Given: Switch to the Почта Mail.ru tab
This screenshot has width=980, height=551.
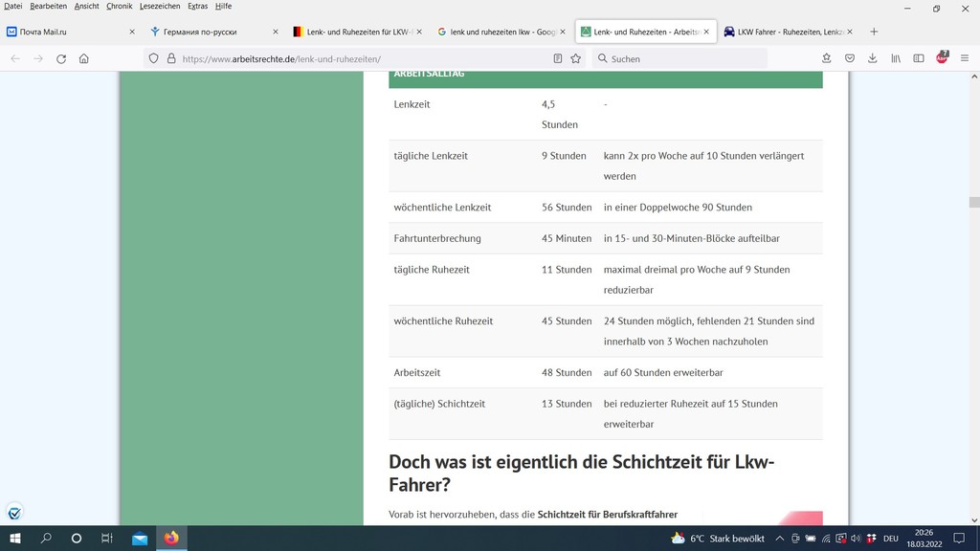Looking at the screenshot, I should pyautogui.click(x=67, y=32).
